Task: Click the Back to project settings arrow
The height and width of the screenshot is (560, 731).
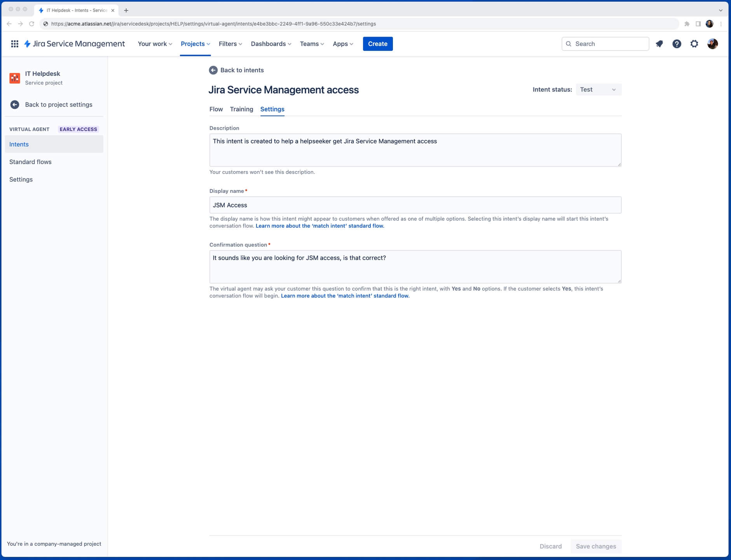Action: 14,104
